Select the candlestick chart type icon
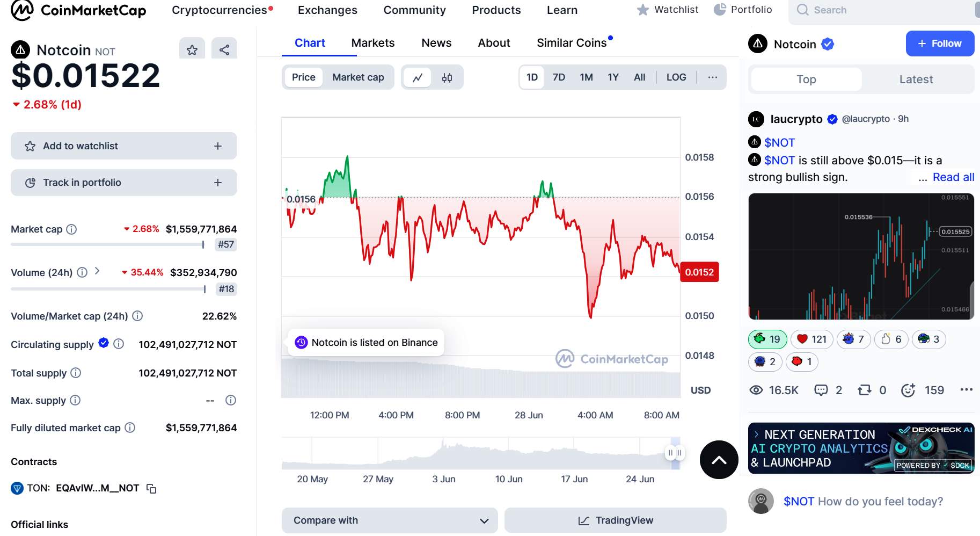This screenshot has width=980, height=536. click(447, 77)
